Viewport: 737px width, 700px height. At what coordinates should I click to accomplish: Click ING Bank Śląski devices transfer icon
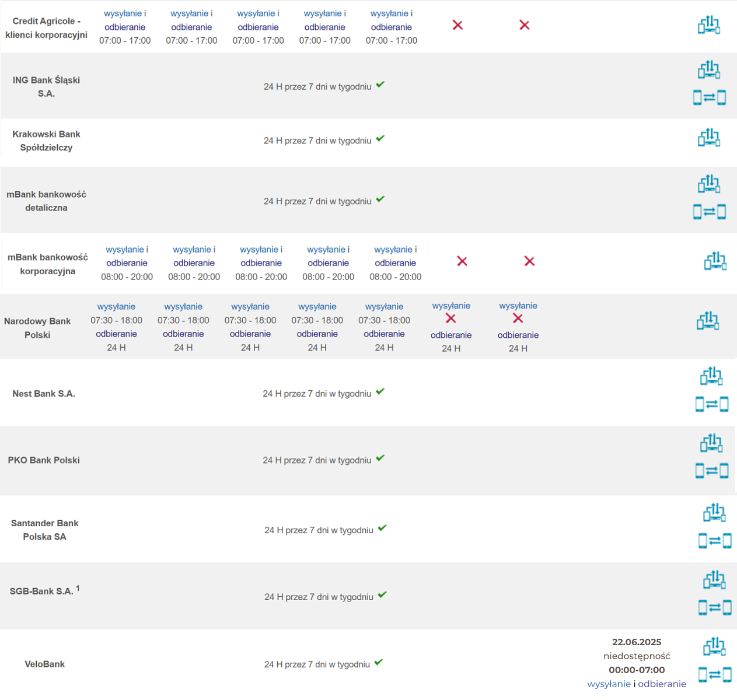click(x=709, y=69)
